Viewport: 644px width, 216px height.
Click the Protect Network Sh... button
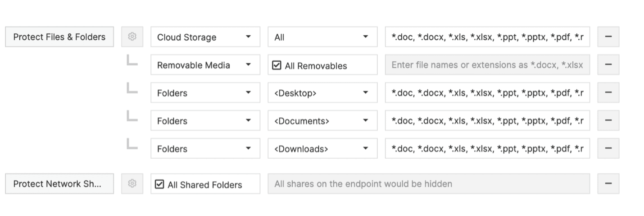click(x=59, y=184)
